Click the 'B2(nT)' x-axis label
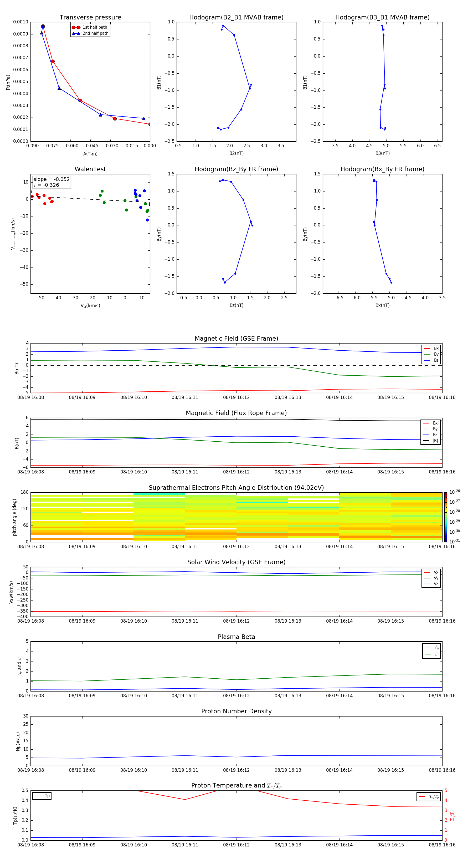 click(236, 153)
